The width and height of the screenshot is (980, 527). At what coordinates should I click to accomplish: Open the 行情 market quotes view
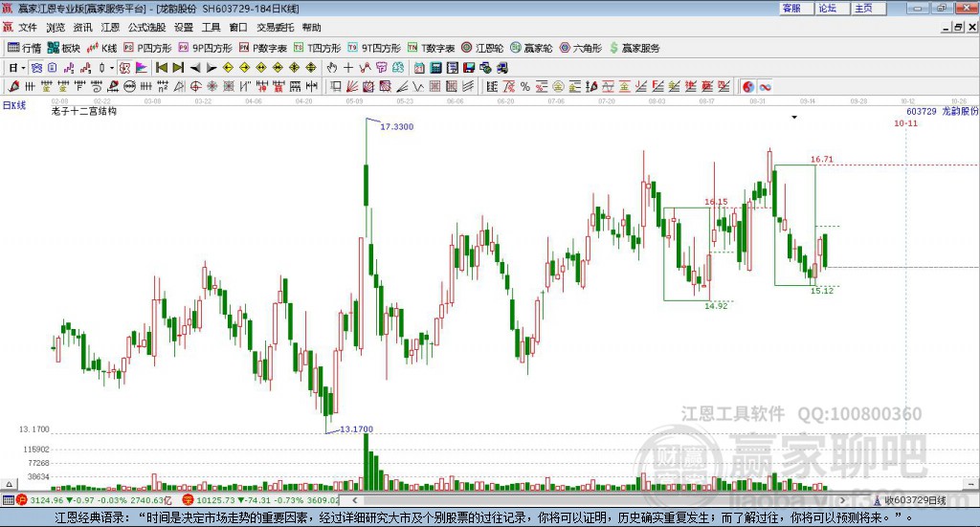tap(24, 48)
